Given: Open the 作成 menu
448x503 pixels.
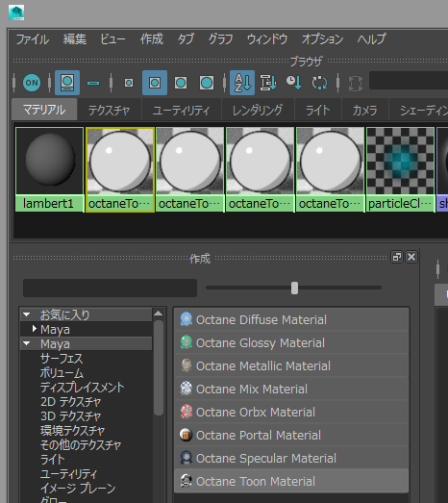Looking at the screenshot, I should point(151,39).
